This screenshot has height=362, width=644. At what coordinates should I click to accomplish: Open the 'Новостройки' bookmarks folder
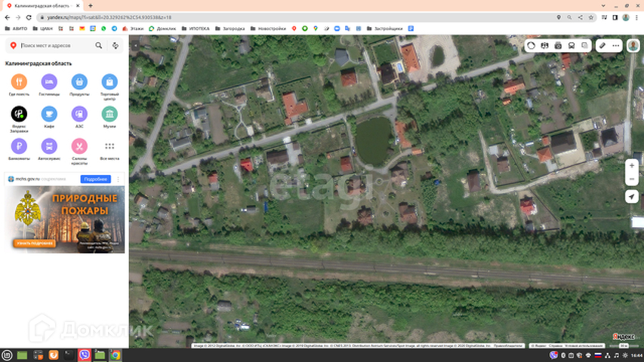click(x=268, y=29)
